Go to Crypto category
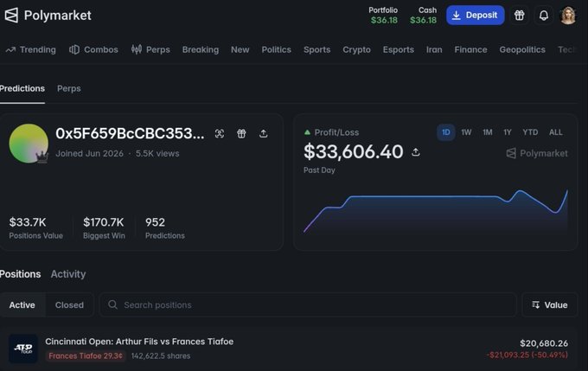Screen dimensions: 588x371 coord(356,49)
